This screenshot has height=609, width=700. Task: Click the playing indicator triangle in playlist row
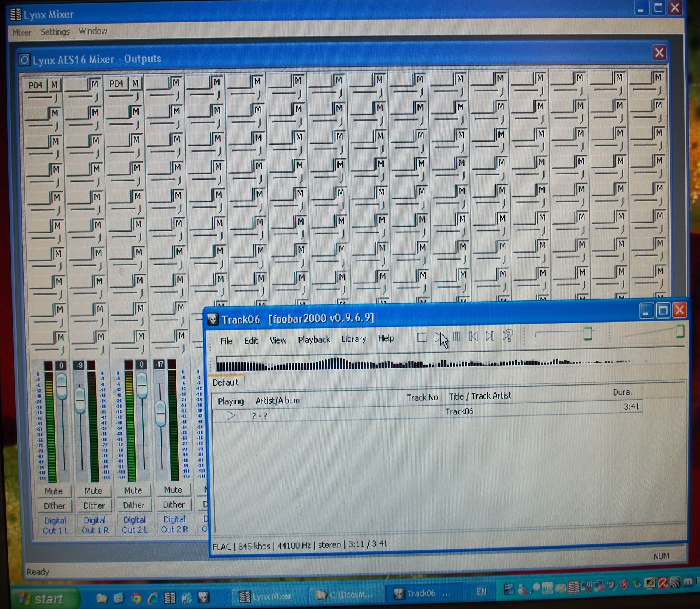tap(231, 415)
